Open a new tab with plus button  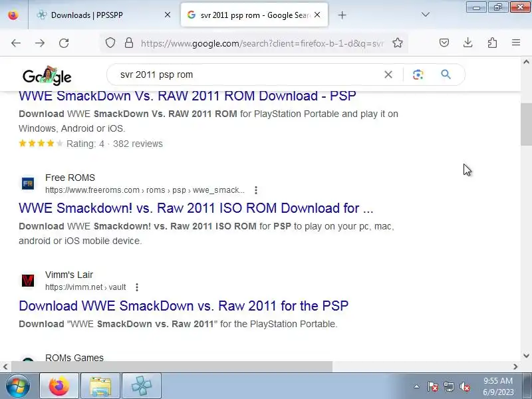342,15
